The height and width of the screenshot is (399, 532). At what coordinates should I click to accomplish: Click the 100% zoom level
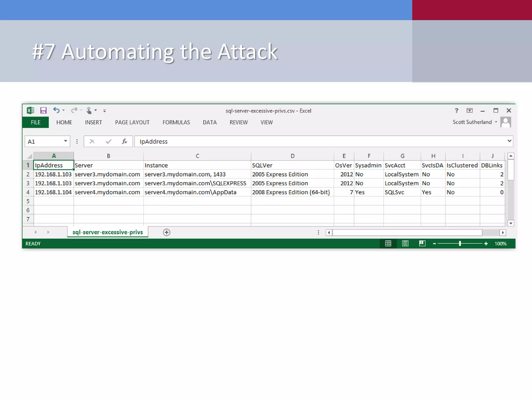click(x=500, y=244)
